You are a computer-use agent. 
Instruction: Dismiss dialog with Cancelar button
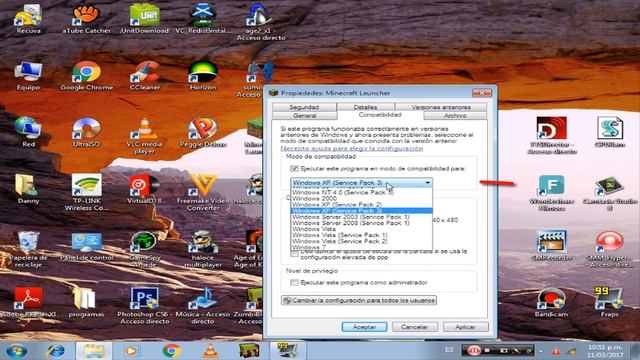[x=415, y=327]
